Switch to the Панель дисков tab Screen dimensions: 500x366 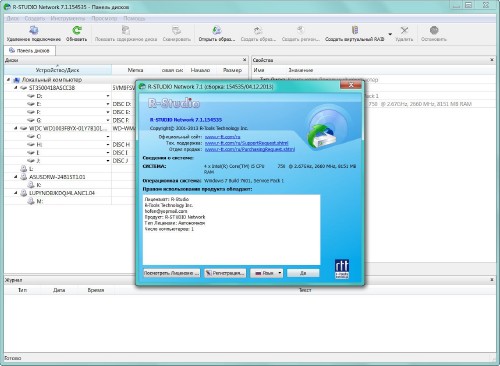pos(30,51)
